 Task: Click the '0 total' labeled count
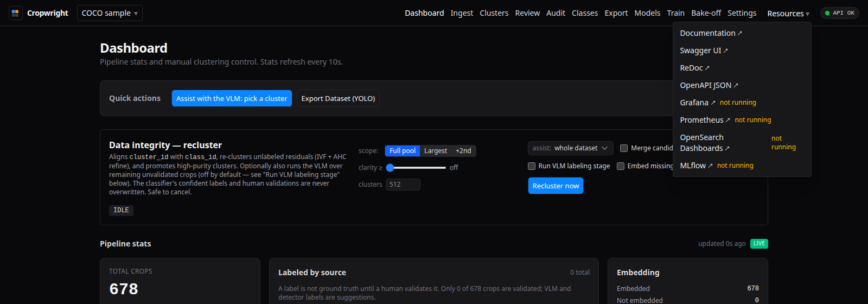point(580,273)
